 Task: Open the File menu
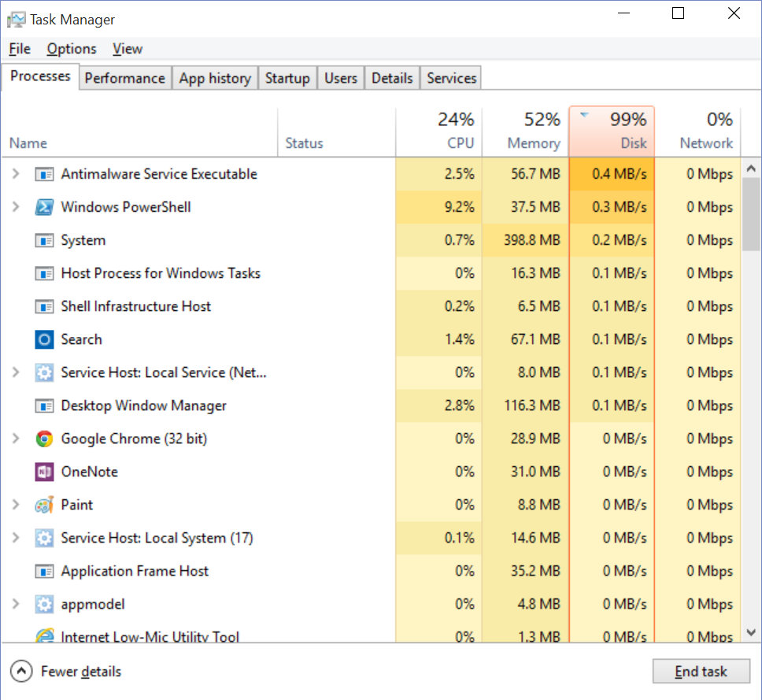(x=20, y=49)
